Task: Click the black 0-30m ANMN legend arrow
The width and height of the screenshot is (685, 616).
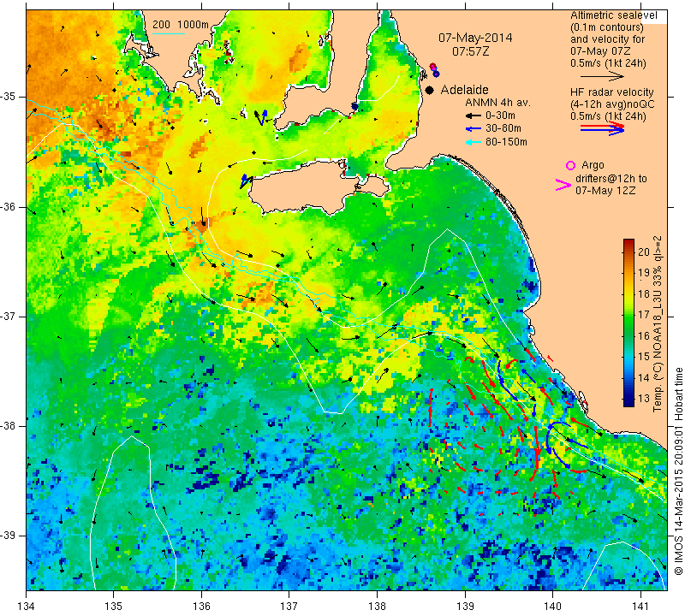Action: click(474, 116)
